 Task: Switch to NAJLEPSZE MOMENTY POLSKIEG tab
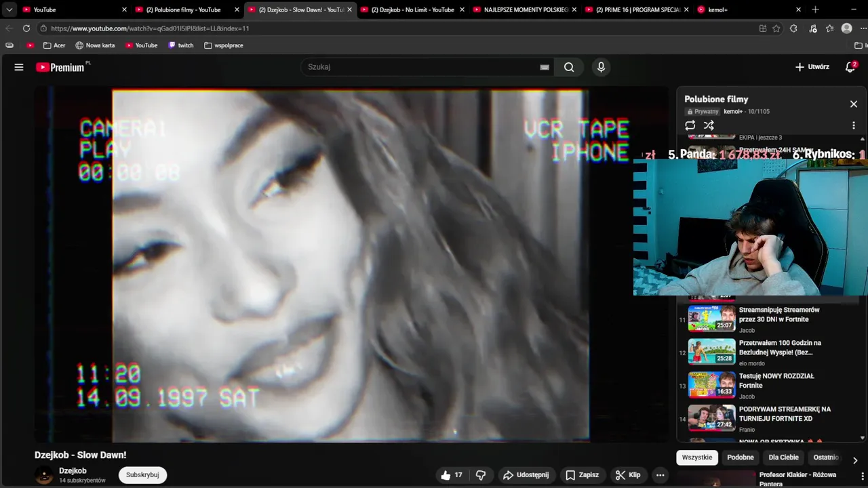coord(526,9)
